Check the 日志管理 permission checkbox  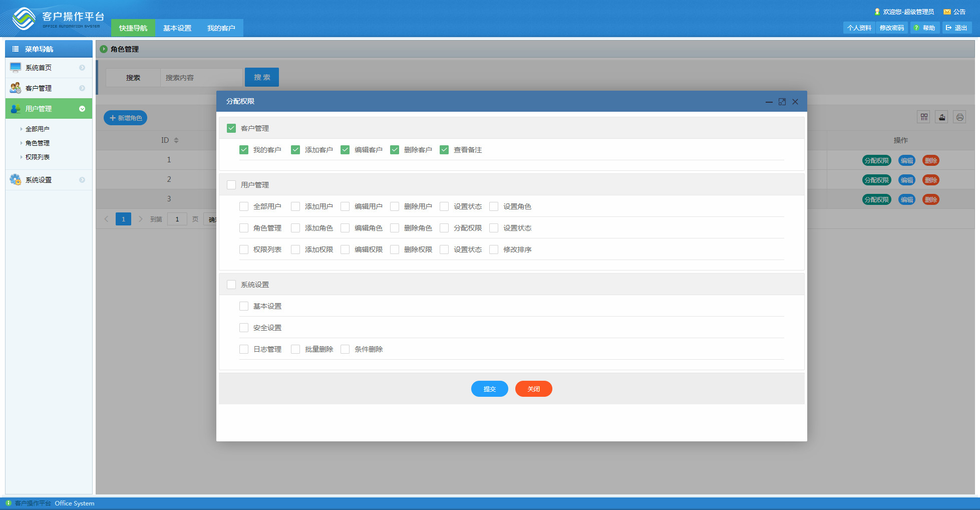coord(244,349)
